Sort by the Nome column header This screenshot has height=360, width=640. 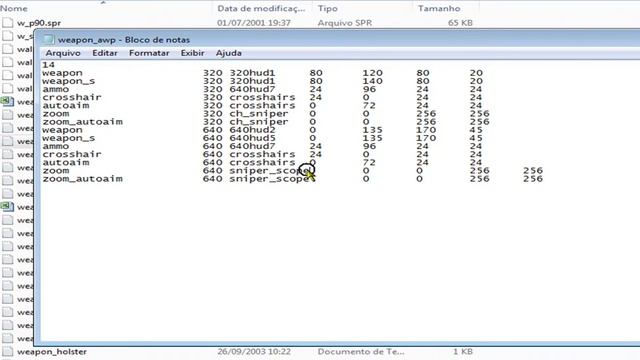click(14, 8)
